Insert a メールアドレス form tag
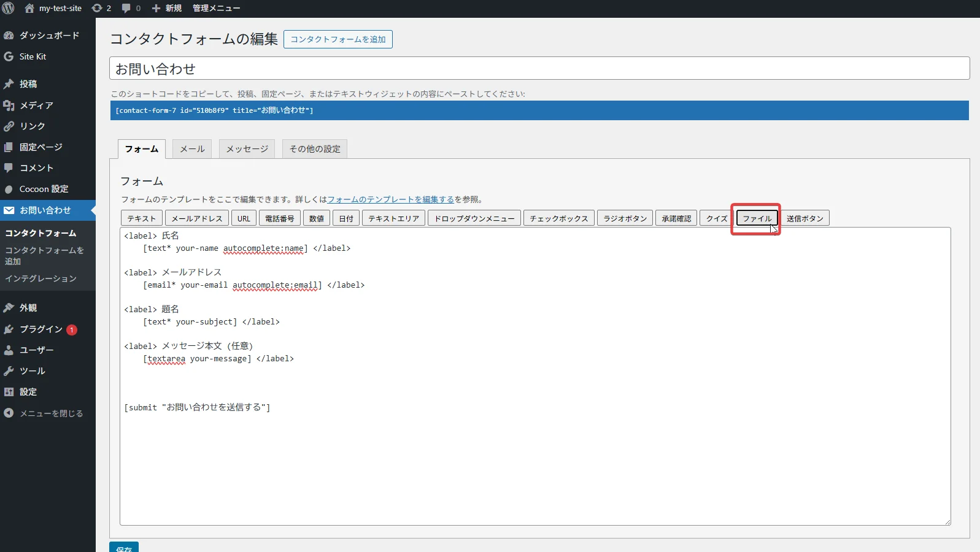 197,218
